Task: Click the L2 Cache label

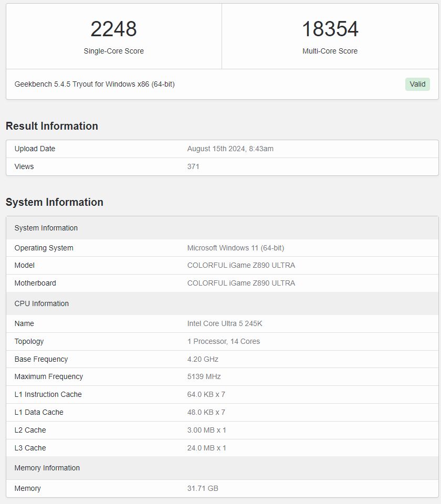Action: click(30, 430)
